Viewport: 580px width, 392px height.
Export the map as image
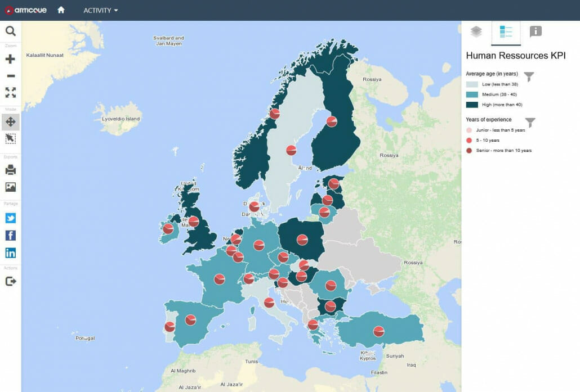[x=10, y=187]
